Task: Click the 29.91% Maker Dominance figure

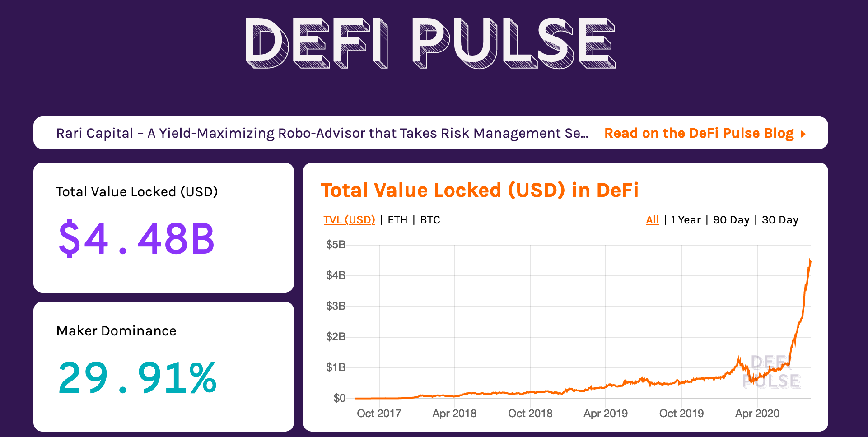Action: [x=137, y=377]
